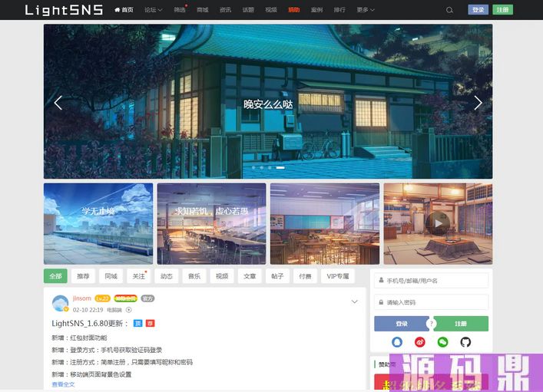
Task: Click the red 荐 tag icon
Action: point(150,324)
